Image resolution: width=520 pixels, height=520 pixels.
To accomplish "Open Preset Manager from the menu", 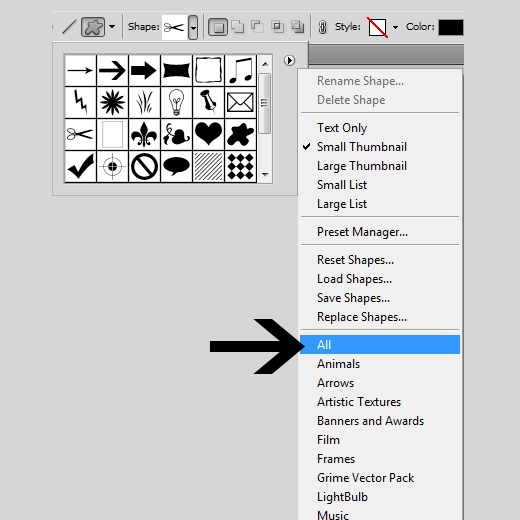I will 380,232.
